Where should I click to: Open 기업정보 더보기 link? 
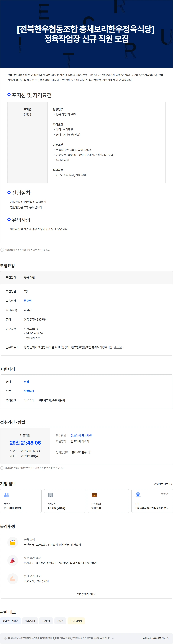(x=163, y=484)
